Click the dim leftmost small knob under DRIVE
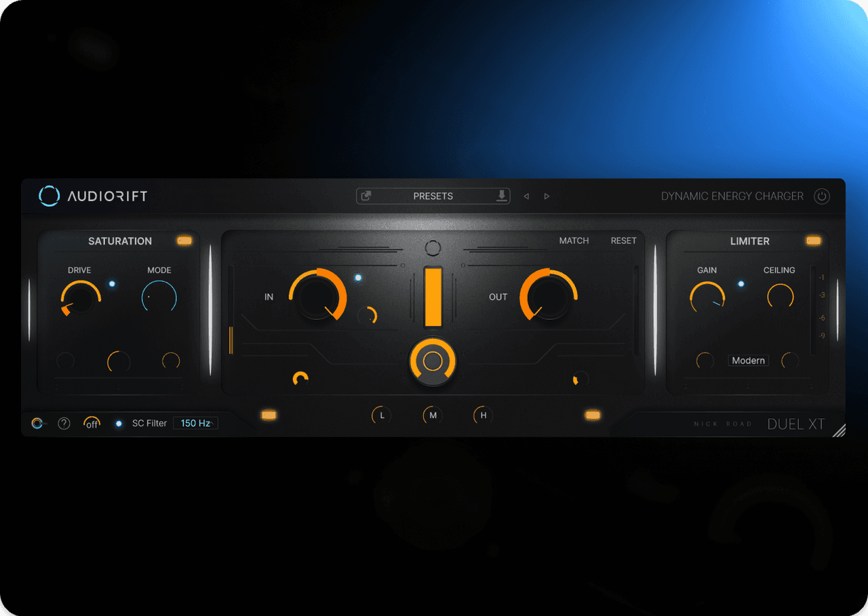Screen dimensions: 868x616 65,361
